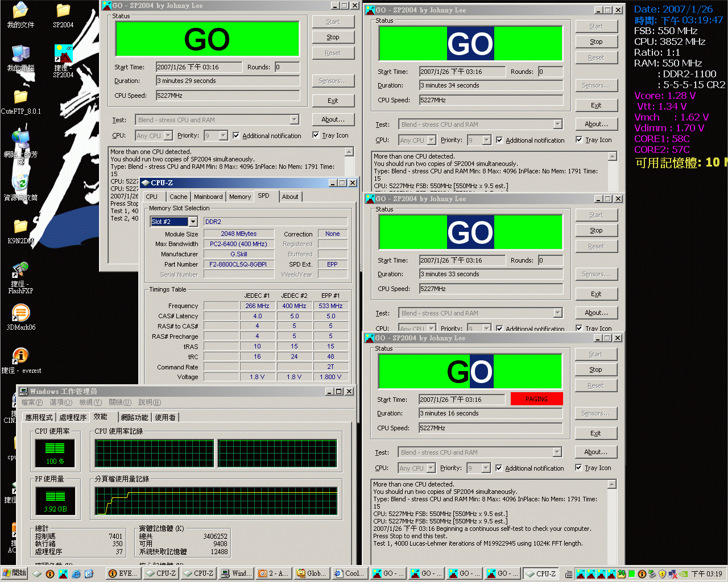Open Slot #2 dropdown in CPU-Z SPD tab
728x582 pixels.
point(193,222)
